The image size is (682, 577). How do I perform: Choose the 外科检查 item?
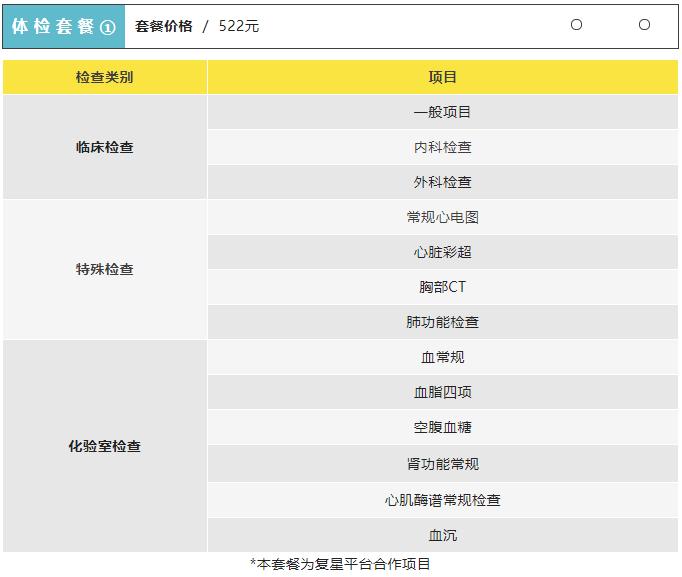click(x=442, y=182)
